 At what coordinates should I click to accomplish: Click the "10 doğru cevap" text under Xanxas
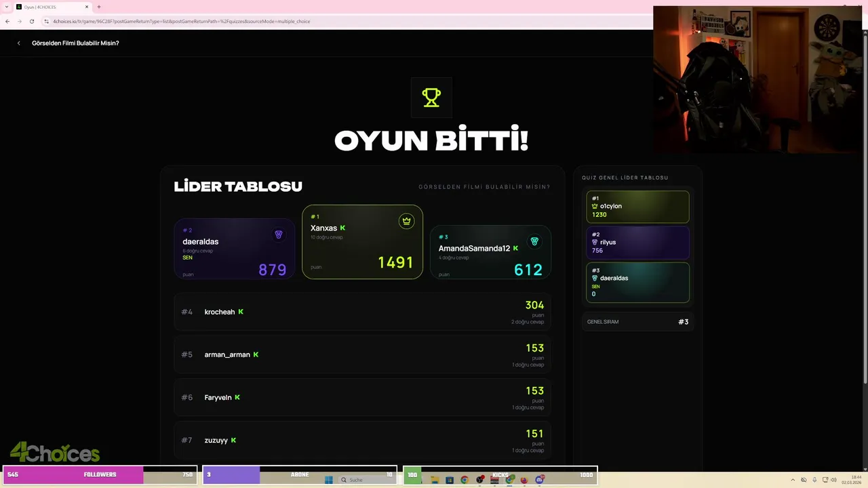(327, 237)
